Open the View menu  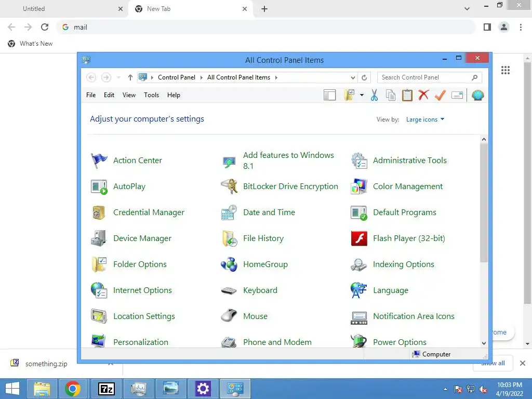coord(129,96)
